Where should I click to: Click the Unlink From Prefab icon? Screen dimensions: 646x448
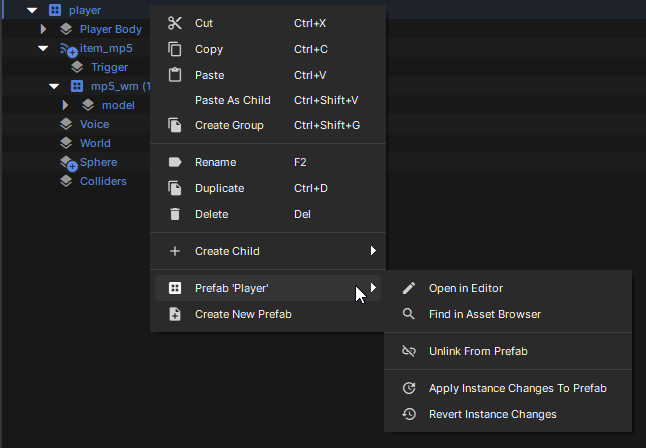pyautogui.click(x=408, y=351)
